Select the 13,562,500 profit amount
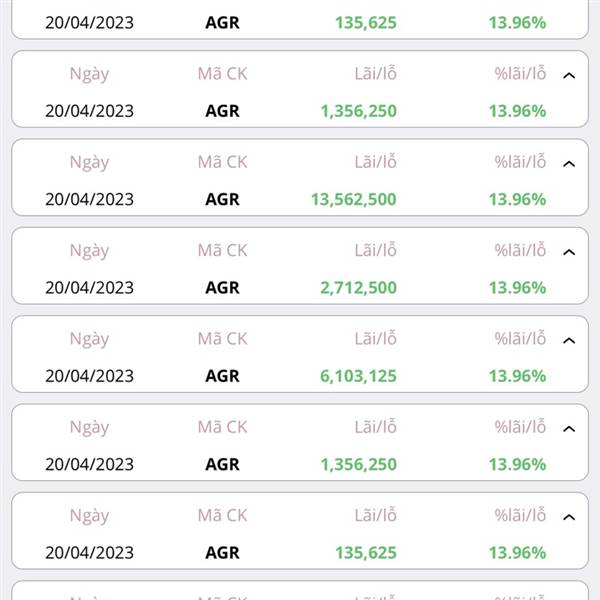 click(354, 199)
